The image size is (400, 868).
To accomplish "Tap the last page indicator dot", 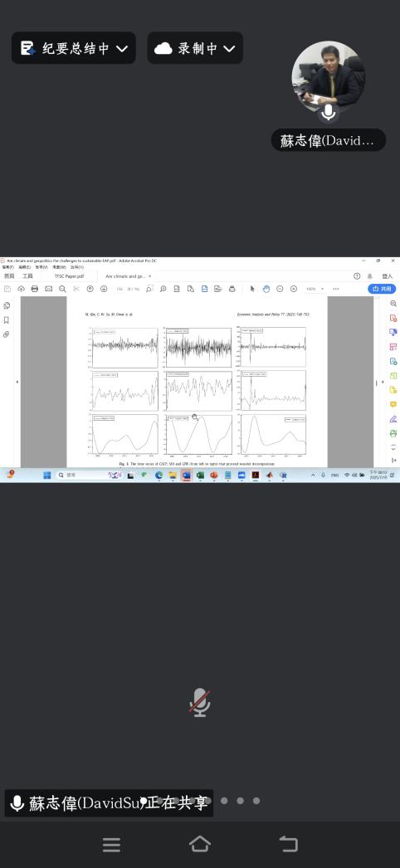I will [x=256, y=801].
